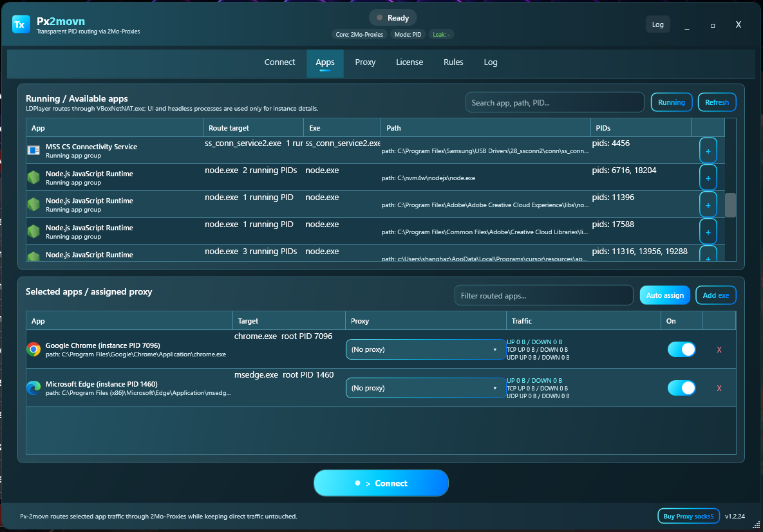Click the Add exe button
This screenshot has width=763, height=532.
715,295
